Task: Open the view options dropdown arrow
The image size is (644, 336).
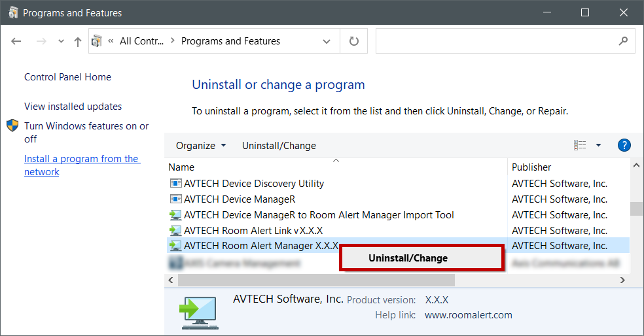Action: [598, 145]
